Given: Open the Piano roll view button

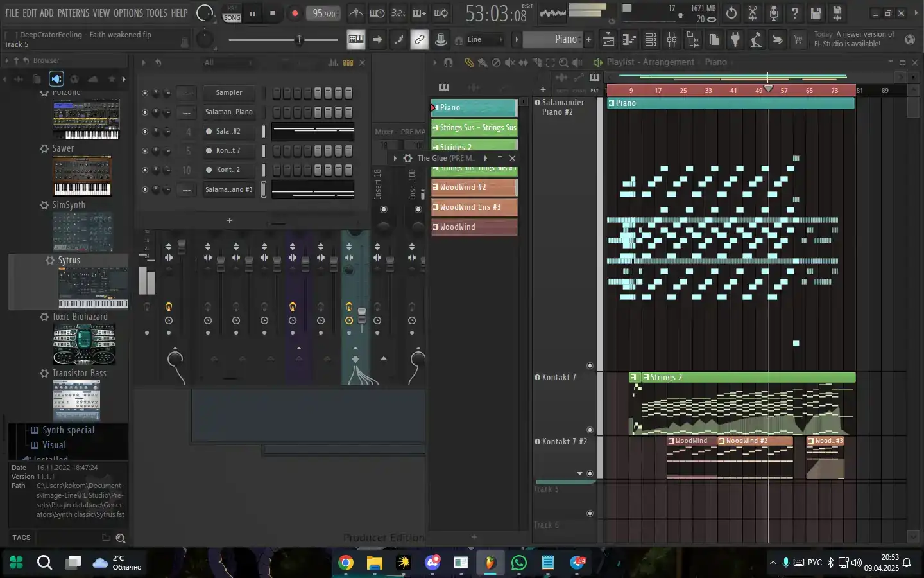Looking at the screenshot, I should tap(629, 40).
